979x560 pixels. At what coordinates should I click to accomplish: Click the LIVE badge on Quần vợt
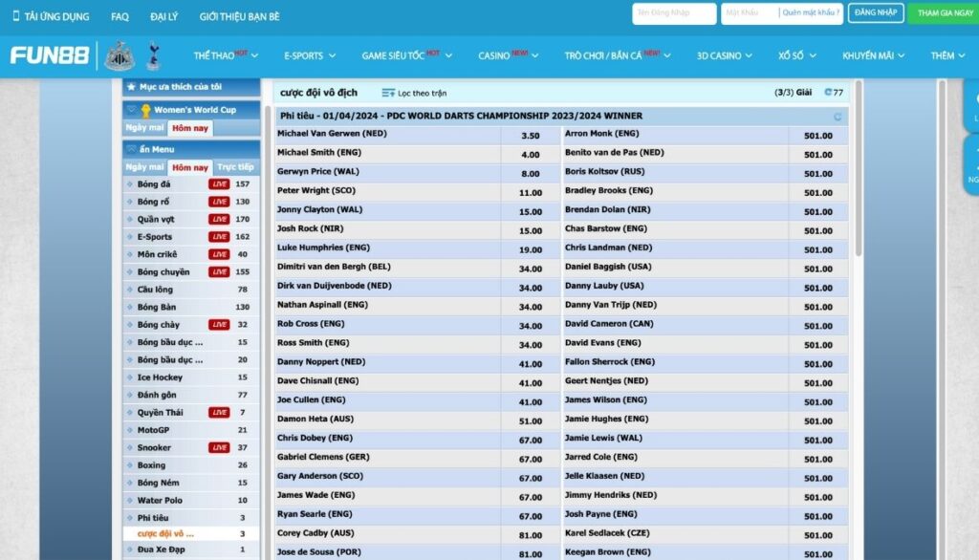coord(219,219)
